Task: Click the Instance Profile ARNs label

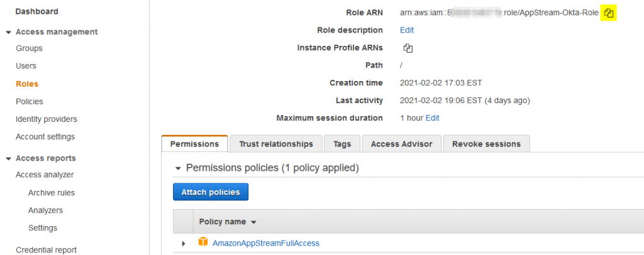Action: point(340,48)
